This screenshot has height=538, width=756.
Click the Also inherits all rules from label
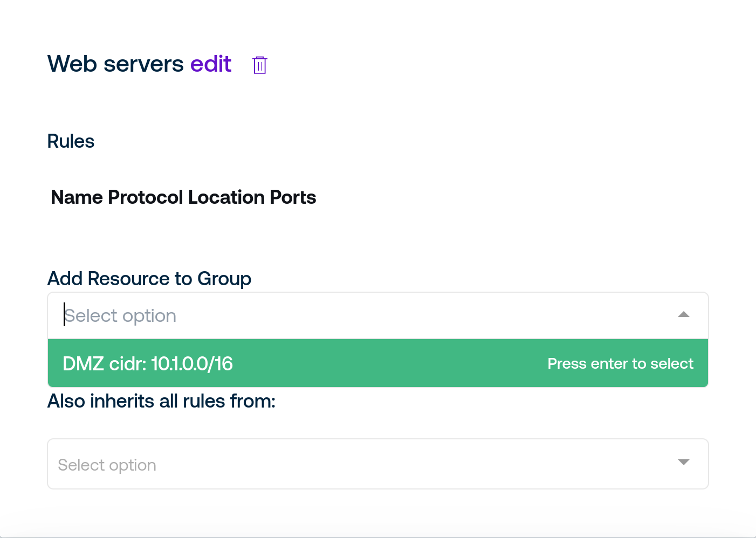click(162, 401)
